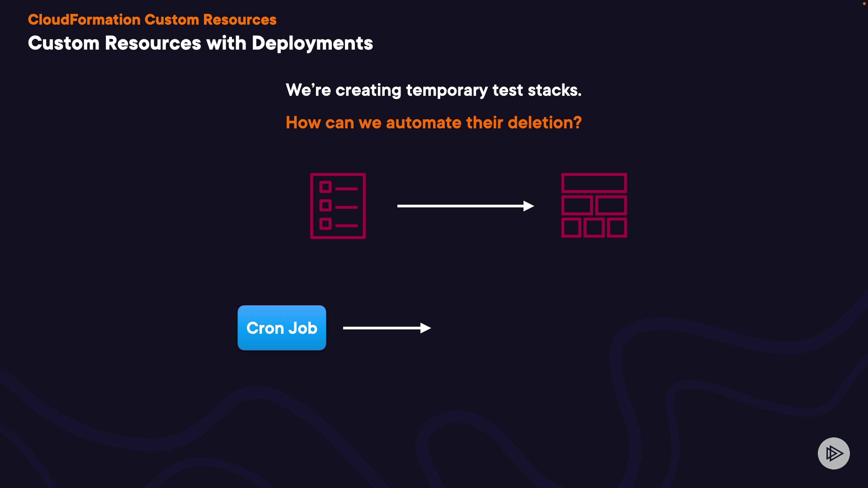Click the 'Custom Resources with Deployments' heading
Image resolution: width=868 pixels, height=488 pixels.
click(200, 43)
